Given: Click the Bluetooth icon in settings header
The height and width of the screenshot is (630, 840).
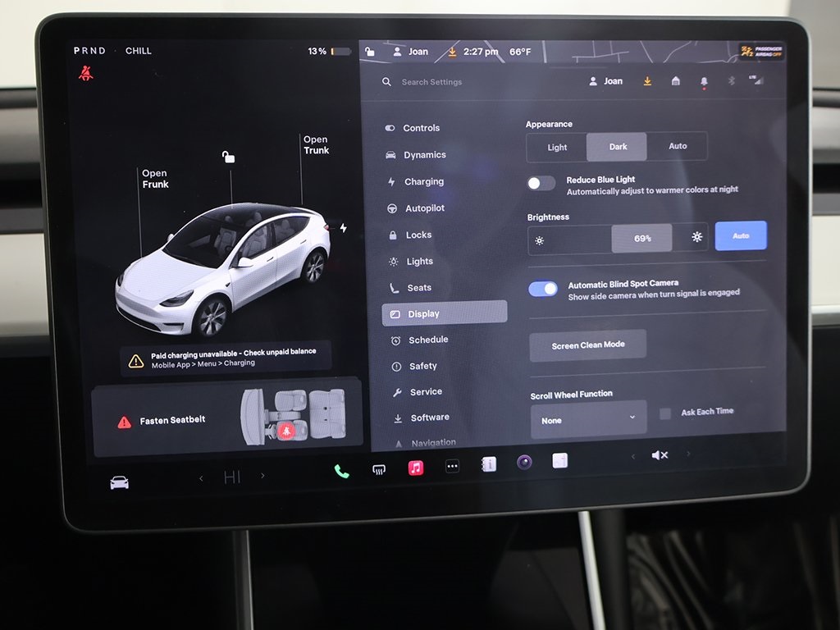Looking at the screenshot, I should click(730, 80).
